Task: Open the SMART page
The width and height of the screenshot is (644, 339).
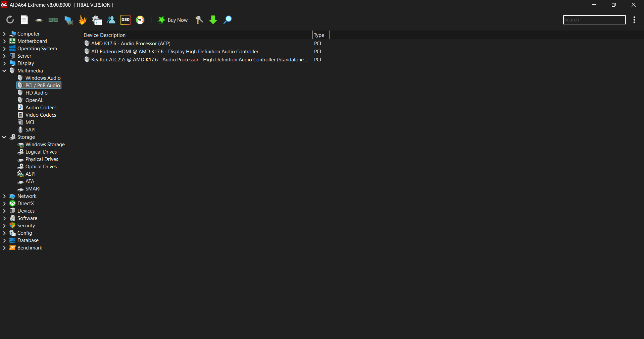Action: point(33,189)
